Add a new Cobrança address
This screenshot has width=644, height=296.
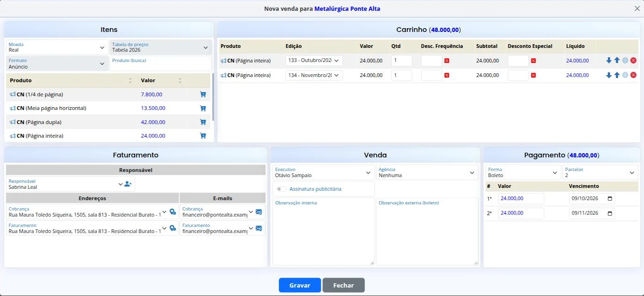click(x=173, y=212)
